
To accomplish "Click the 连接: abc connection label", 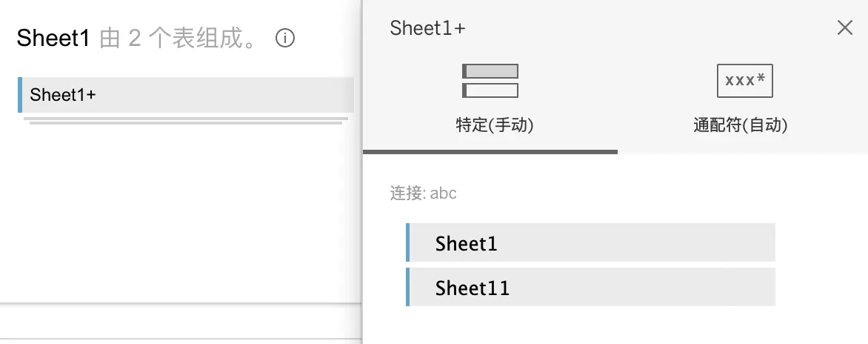I will pyautogui.click(x=424, y=193).
